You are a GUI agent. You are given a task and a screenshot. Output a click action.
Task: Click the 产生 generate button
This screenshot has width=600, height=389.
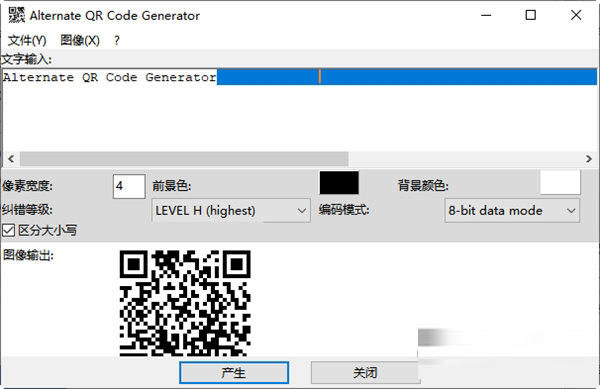234,373
